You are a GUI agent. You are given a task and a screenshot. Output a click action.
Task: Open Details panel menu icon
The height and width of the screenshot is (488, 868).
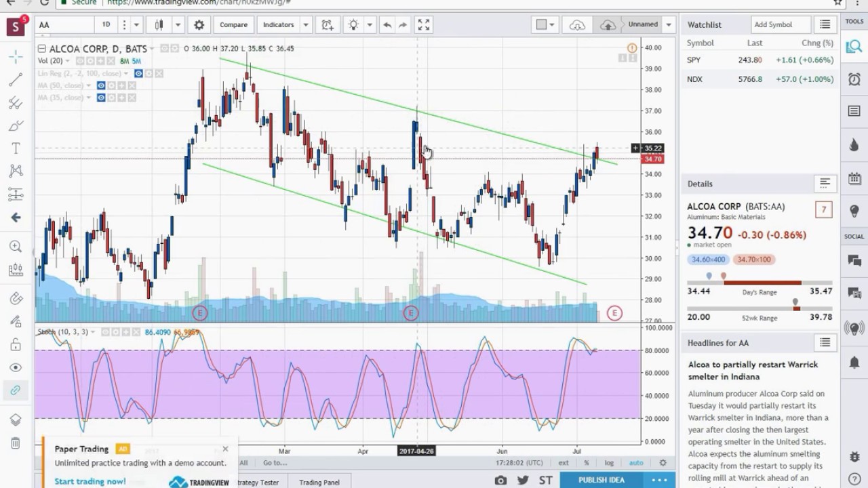[x=825, y=183]
